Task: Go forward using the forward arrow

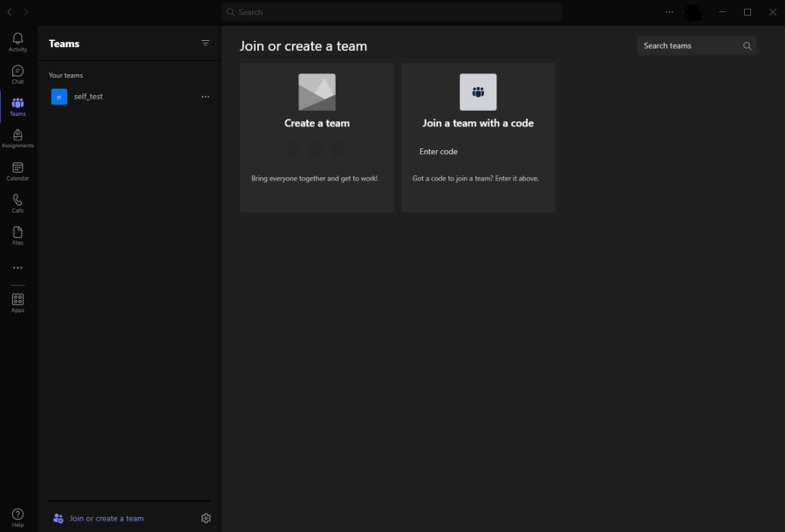Action: click(x=26, y=12)
